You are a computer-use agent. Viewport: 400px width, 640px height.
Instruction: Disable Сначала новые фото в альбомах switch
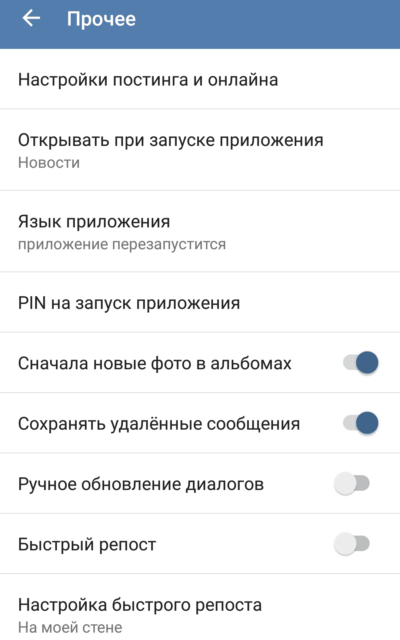click(x=360, y=362)
